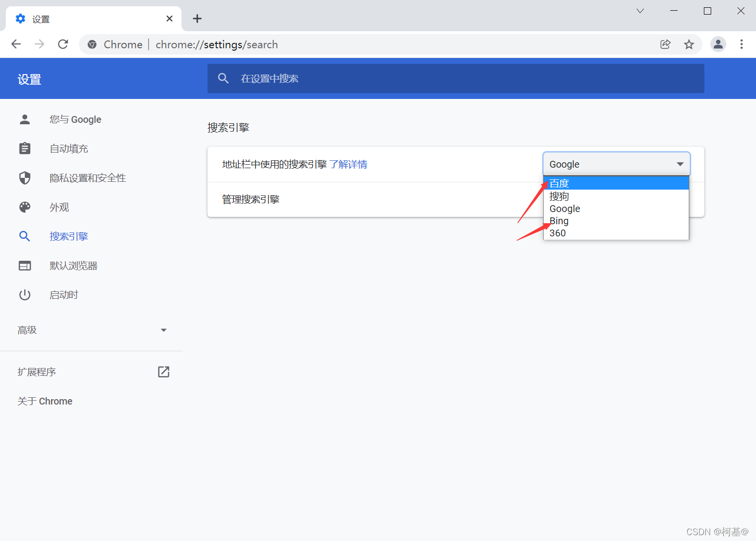
Task: Click the external-link icon beside 扩展程序
Action: point(164,372)
